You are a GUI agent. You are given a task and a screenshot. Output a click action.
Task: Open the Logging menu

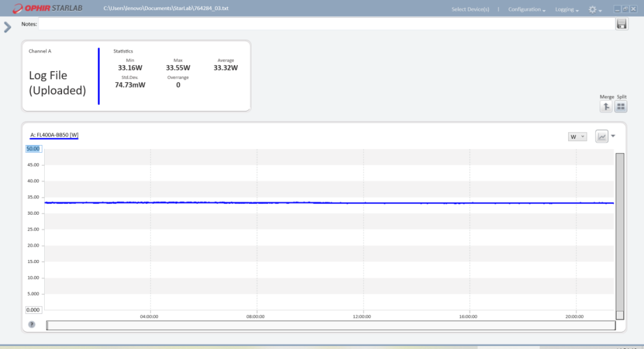coord(566,10)
